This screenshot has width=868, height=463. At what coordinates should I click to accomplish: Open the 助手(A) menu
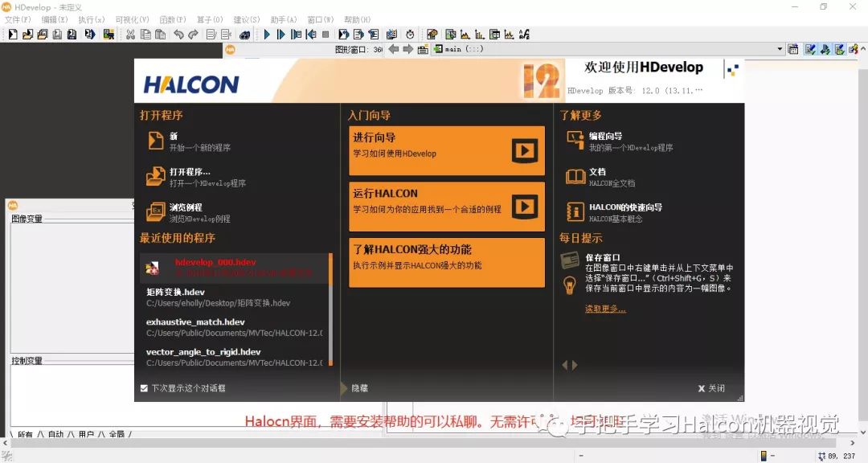[284, 19]
